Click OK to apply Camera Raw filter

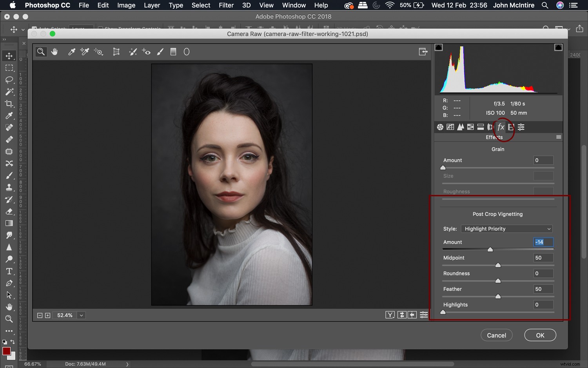(x=540, y=335)
